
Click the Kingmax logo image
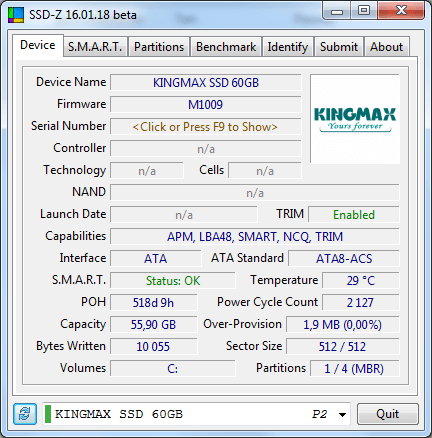coord(355,119)
